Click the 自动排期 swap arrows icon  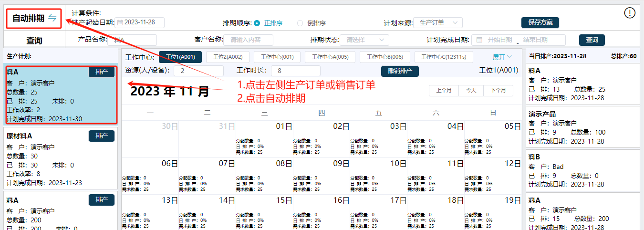pos(52,18)
